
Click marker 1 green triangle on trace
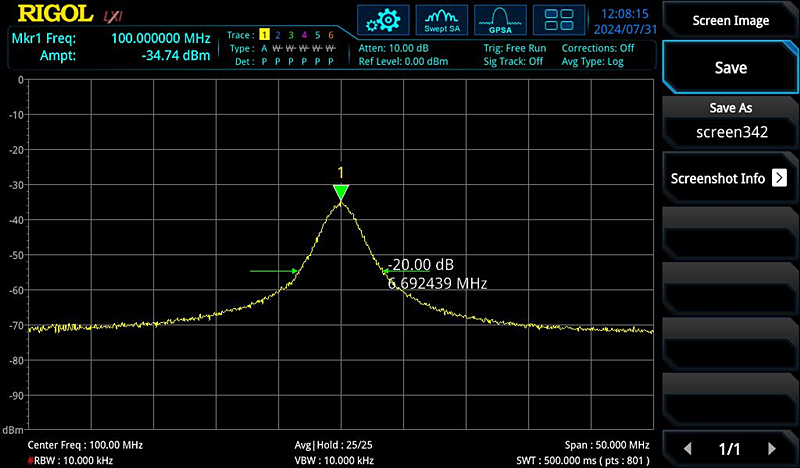[341, 192]
